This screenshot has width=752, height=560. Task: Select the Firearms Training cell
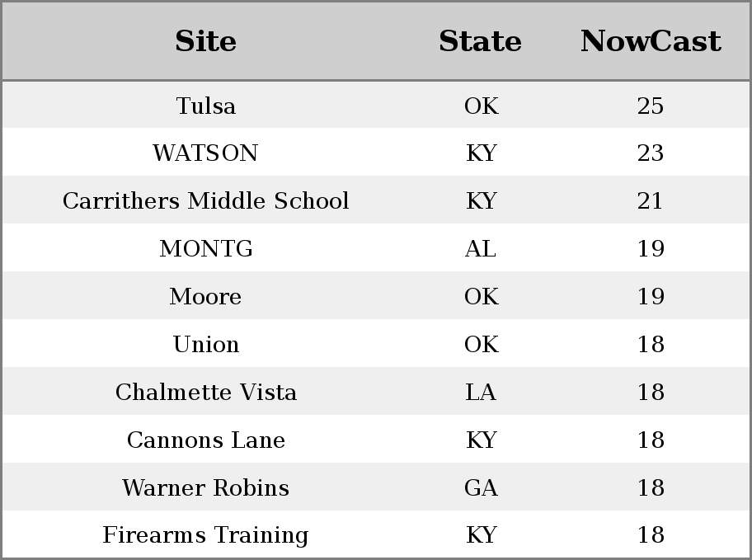click(206, 535)
